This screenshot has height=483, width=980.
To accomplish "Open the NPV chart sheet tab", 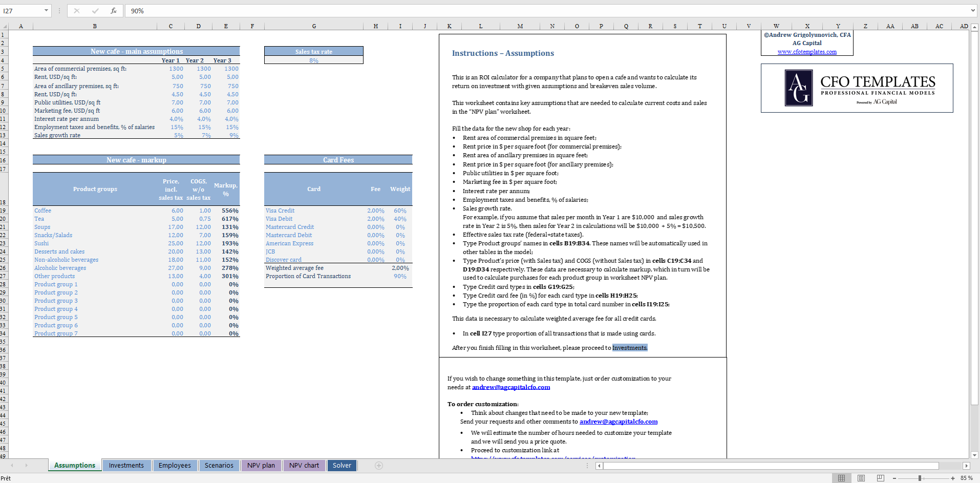I will 304,466.
